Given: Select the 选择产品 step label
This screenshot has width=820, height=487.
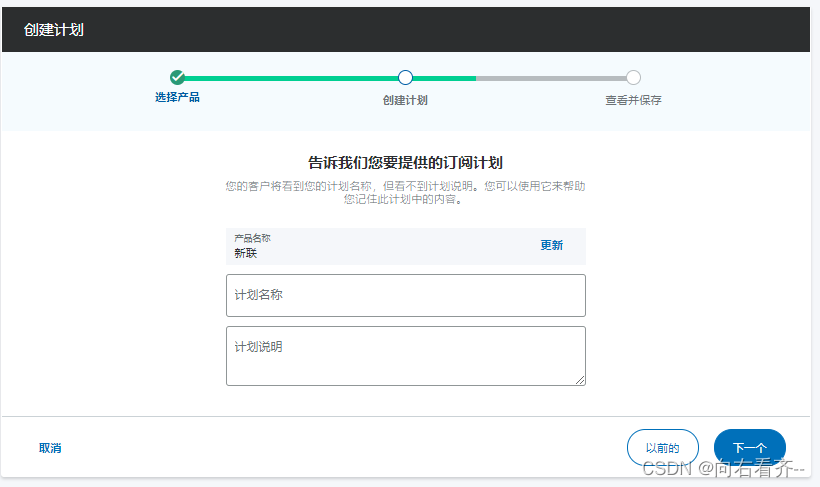Looking at the screenshot, I should pos(177,97).
